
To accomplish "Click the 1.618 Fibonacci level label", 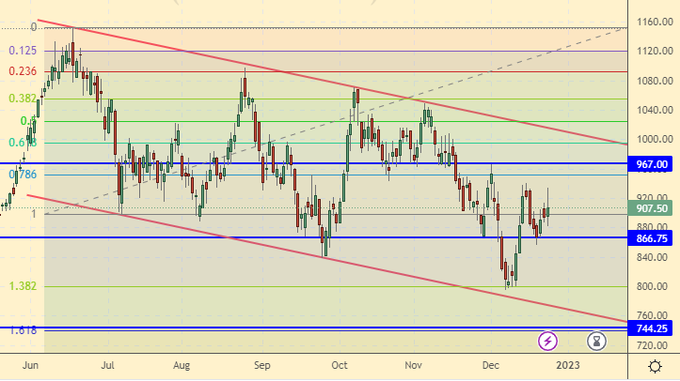I will 23,331.
